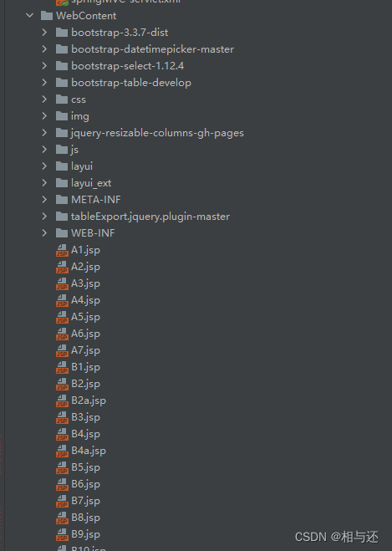Collapse the WebContent folder
The height and width of the screenshot is (551, 392).
click(x=29, y=15)
